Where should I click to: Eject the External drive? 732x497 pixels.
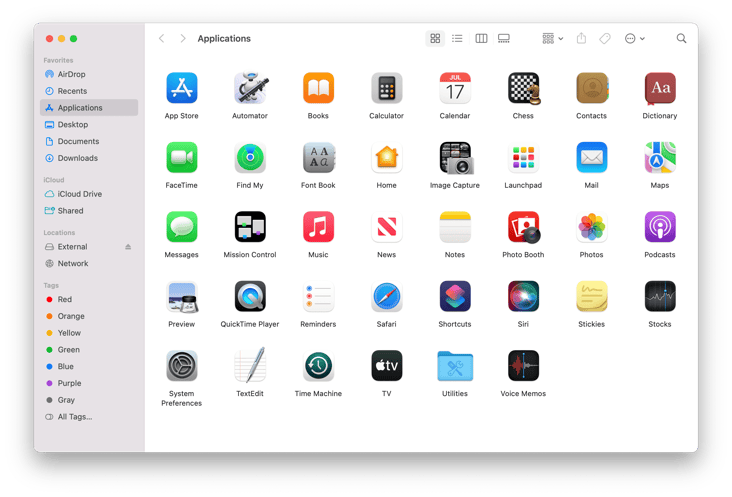128,247
